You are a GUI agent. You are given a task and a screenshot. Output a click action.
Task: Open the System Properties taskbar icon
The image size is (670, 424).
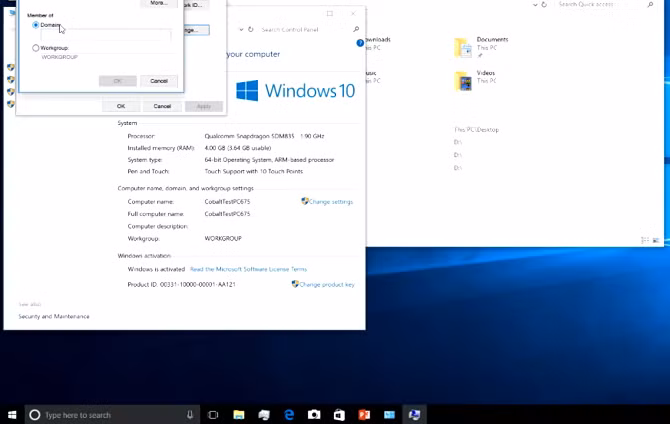tap(414, 415)
